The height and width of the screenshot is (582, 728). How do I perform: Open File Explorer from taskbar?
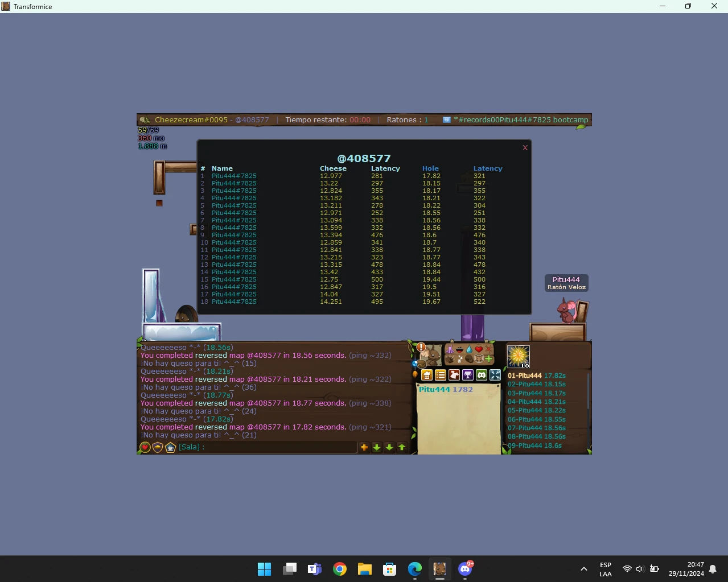click(x=365, y=569)
